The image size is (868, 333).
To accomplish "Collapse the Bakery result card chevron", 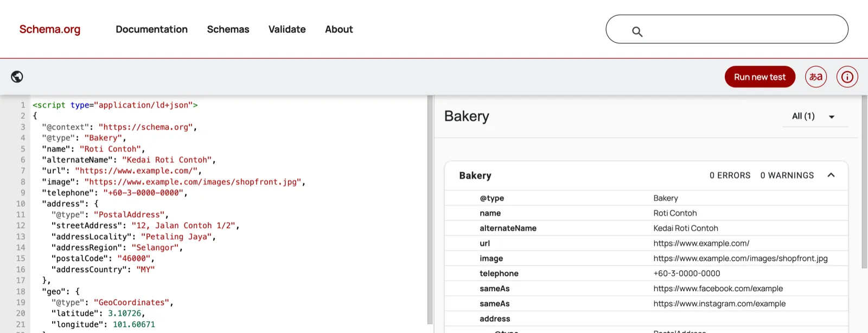I will coord(831,175).
